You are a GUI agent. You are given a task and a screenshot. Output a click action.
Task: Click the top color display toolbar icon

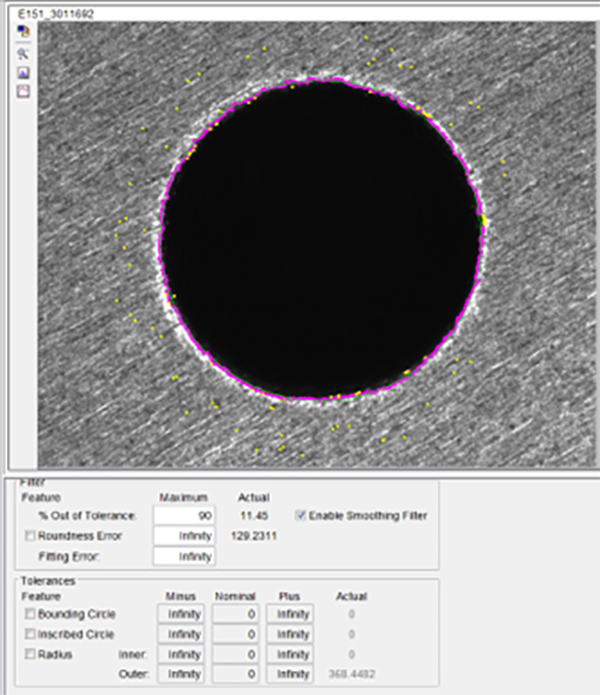click(x=23, y=32)
